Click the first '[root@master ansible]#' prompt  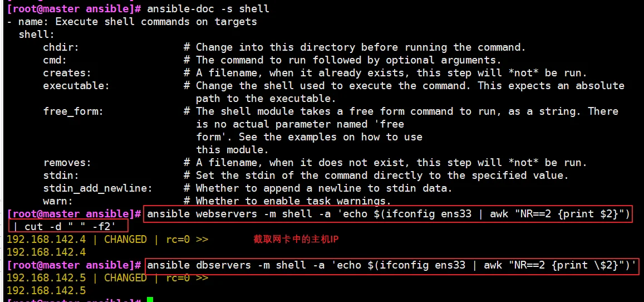coord(75,8)
